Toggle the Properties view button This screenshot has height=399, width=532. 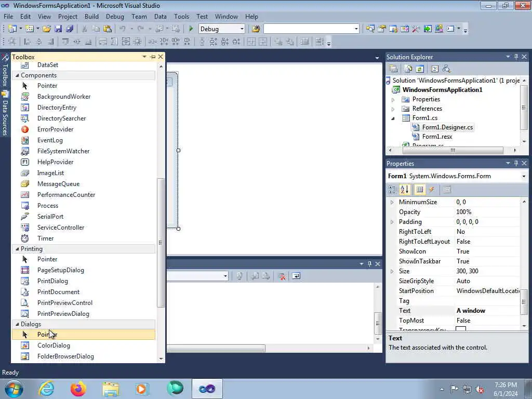tap(420, 190)
